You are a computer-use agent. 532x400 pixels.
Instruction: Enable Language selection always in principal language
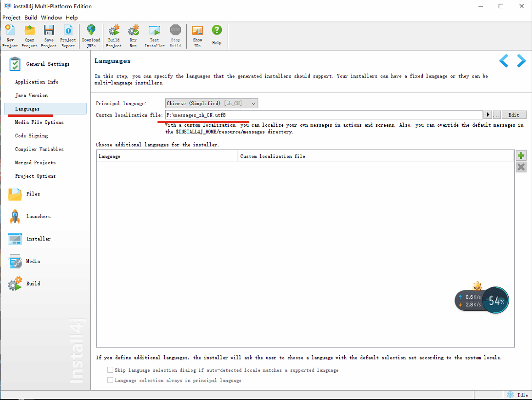pyautogui.click(x=110, y=380)
